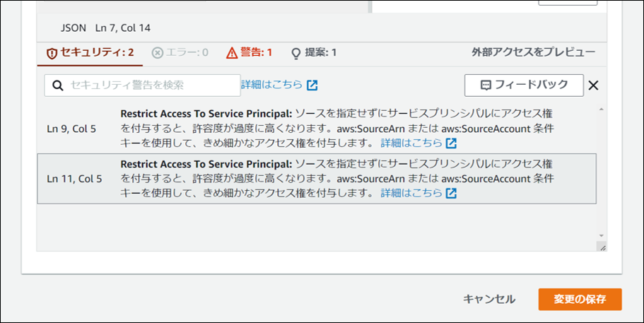Click the lightbulb icon for 提案: 1
The height and width of the screenshot is (323, 644).
(x=296, y=53)
